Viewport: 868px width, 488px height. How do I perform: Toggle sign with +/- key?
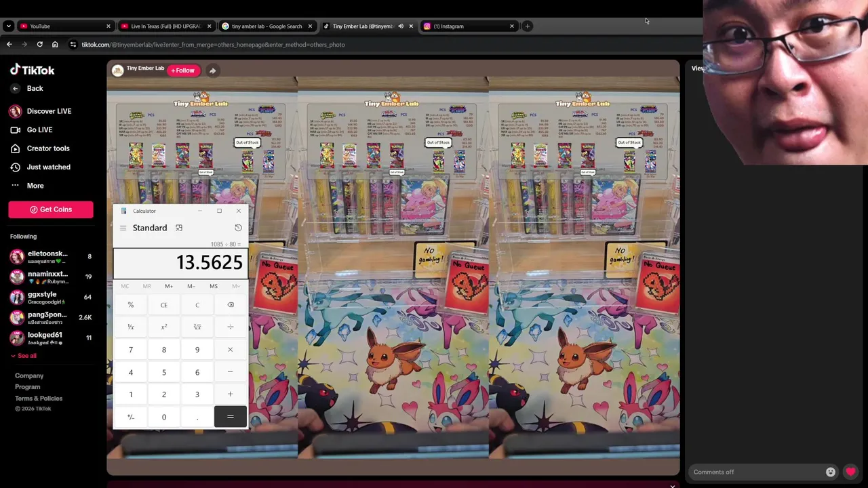[131, 417]
